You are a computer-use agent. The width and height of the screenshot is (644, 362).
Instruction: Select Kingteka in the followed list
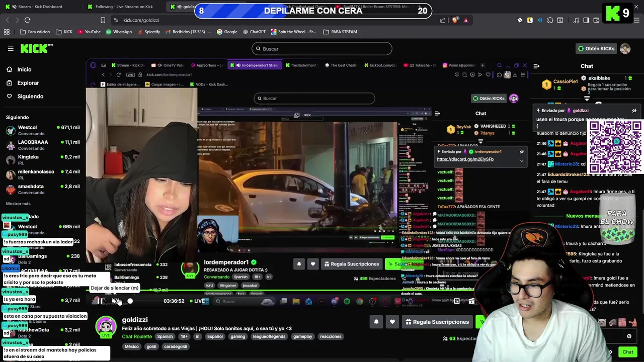[x=43, y=159]
